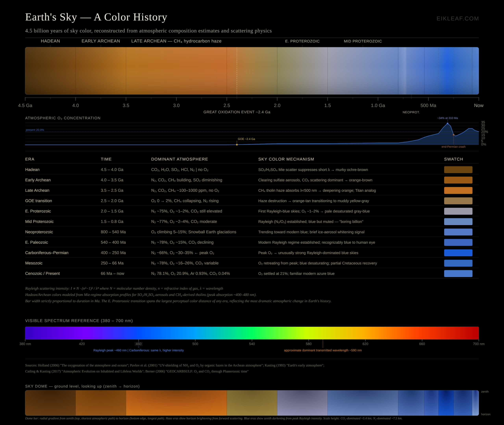Click the Mid Proterozoic era label
The width and height of the screenshot is (504, 425).
pyautogui.click(x=362, y=41)
